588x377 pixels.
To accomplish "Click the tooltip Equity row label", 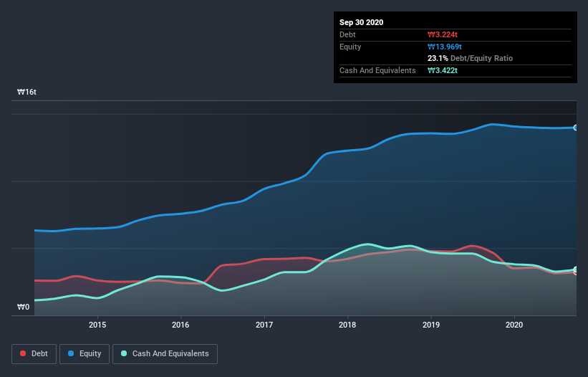I will [350, 47].
